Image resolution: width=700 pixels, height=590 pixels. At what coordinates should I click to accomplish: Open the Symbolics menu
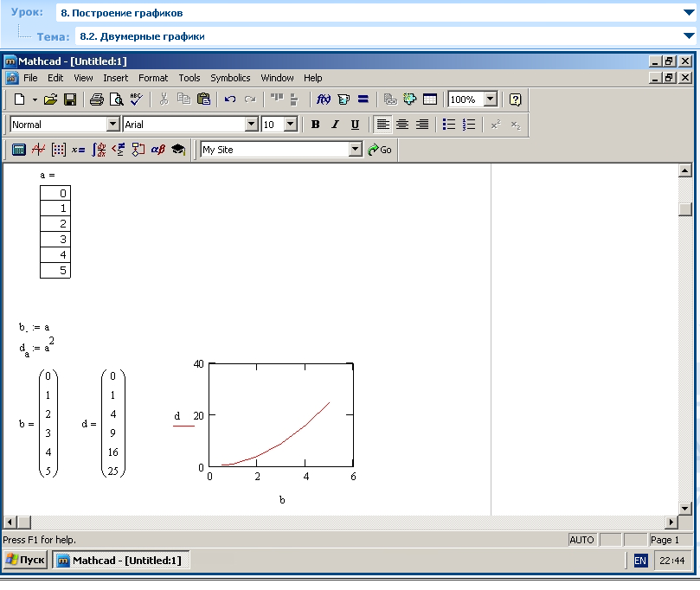(x=230, y=78)
